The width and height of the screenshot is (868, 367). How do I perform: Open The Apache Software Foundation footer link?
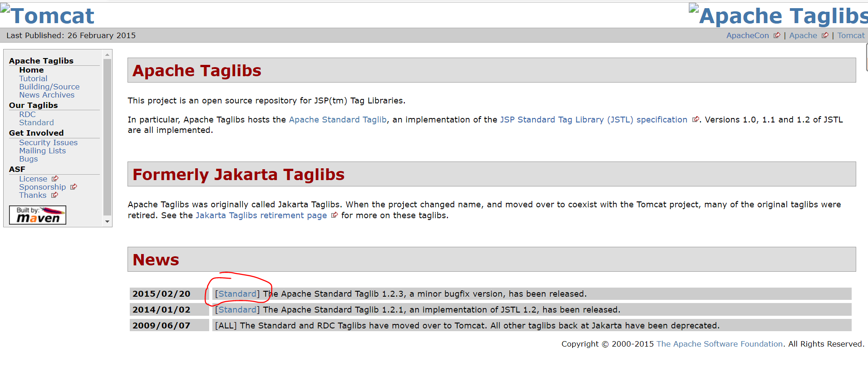[x=720, y=344]
